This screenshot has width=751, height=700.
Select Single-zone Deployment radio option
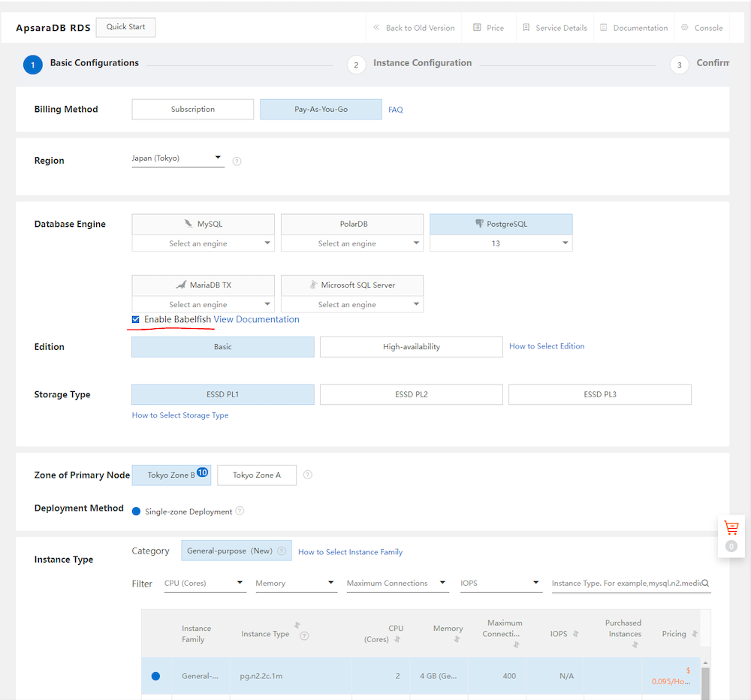click(136, 511)
